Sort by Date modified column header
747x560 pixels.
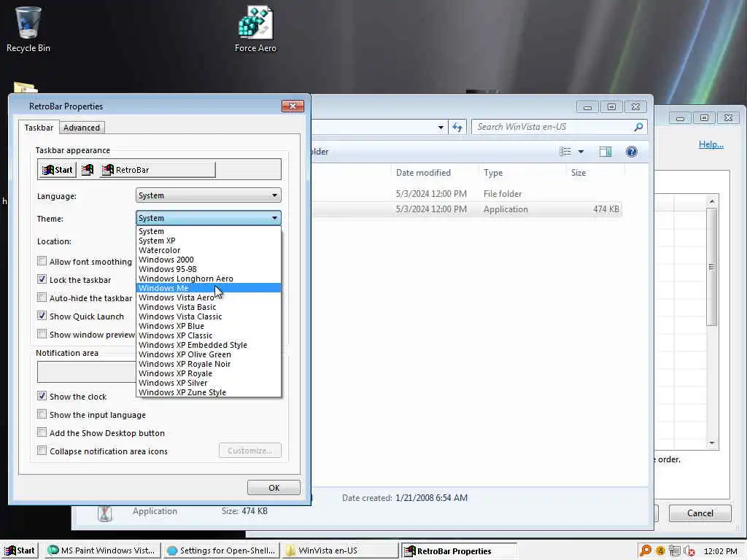click(433, 173)
